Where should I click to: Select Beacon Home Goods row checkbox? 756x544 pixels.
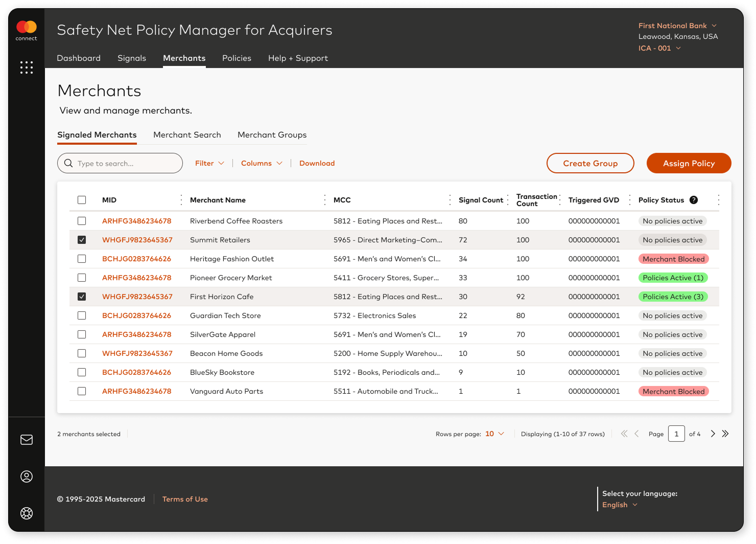pos(82,353)
